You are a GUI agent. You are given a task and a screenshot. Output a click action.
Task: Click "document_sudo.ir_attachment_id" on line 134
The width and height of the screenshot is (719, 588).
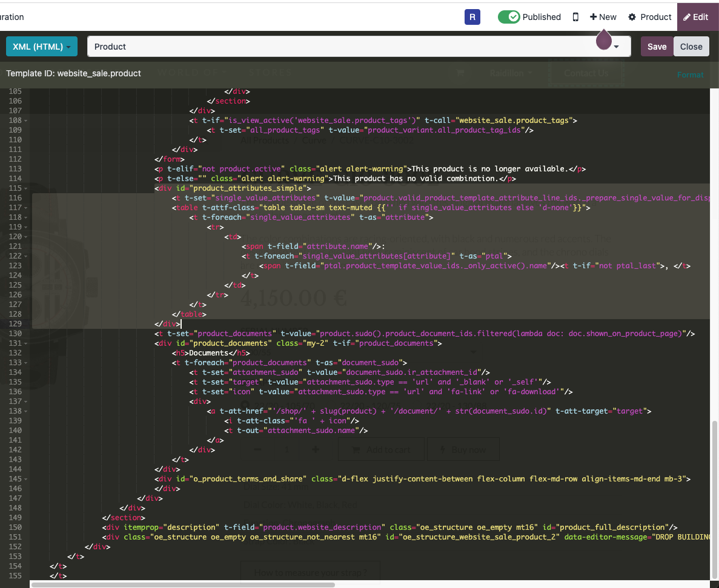411,372
